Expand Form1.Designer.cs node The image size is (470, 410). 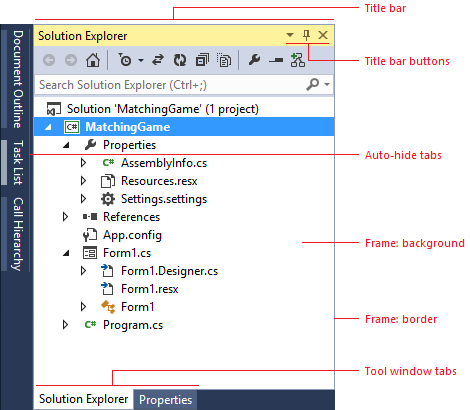coord(83,271)
